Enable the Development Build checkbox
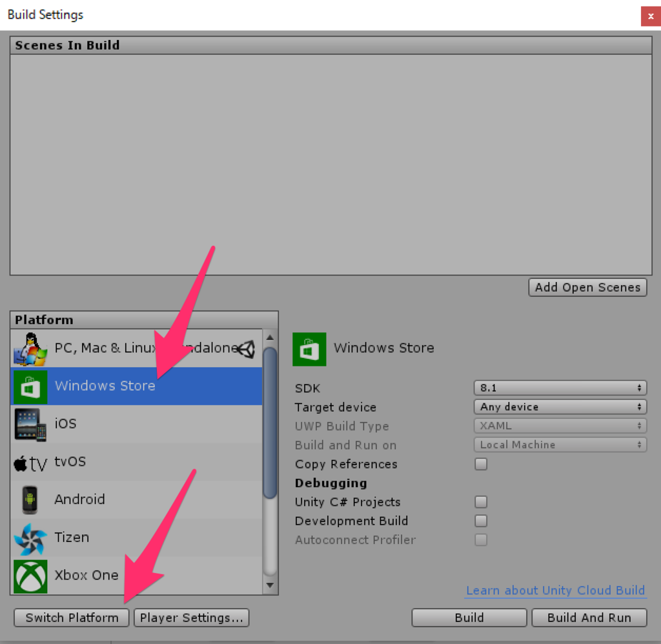Viewport: 661px width, 644px height. [x=480, y=521]
